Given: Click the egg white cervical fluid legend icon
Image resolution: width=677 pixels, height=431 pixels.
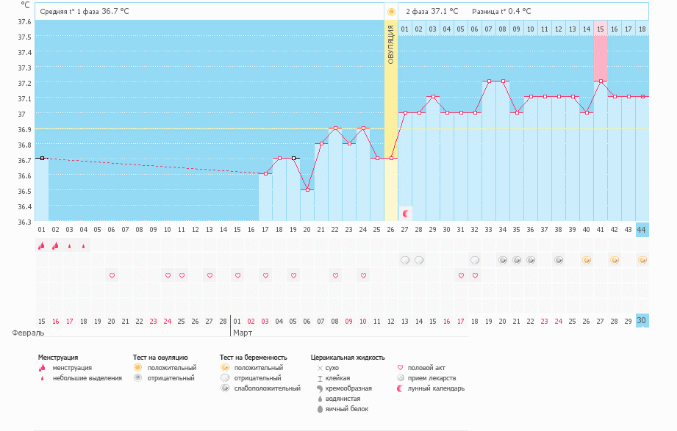Looking at the screenshot, I should pos(317,409).
